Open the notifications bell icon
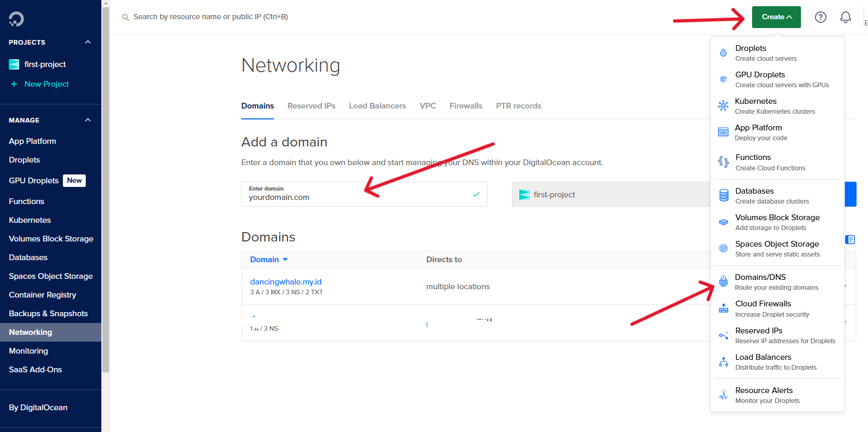Image resolution: width=868 pixels, height=432 pixels. point(846,17)
